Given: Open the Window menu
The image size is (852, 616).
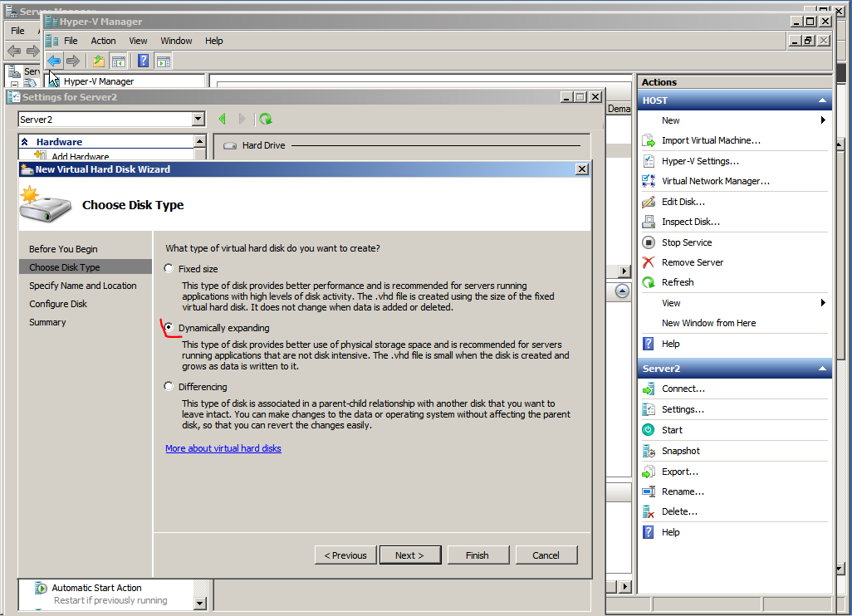Looking at the screenshot, I should click(176, 41).
